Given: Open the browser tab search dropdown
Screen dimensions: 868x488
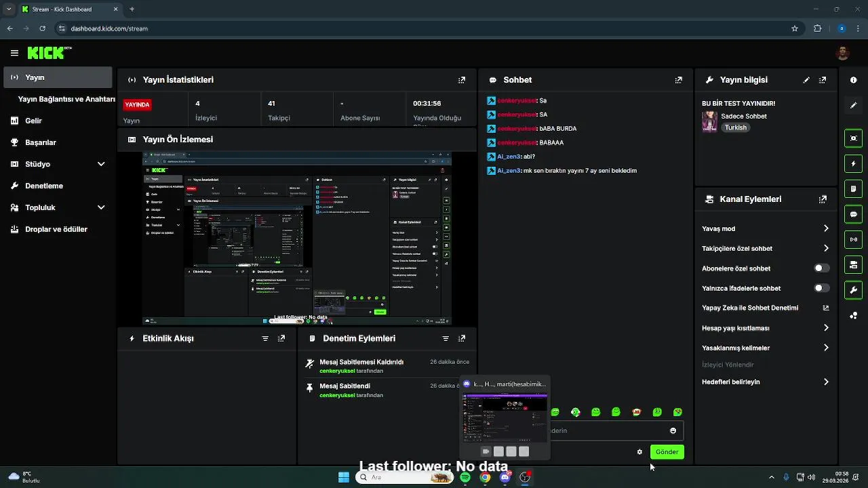Looking at the screenshot, I should [9, 9].
